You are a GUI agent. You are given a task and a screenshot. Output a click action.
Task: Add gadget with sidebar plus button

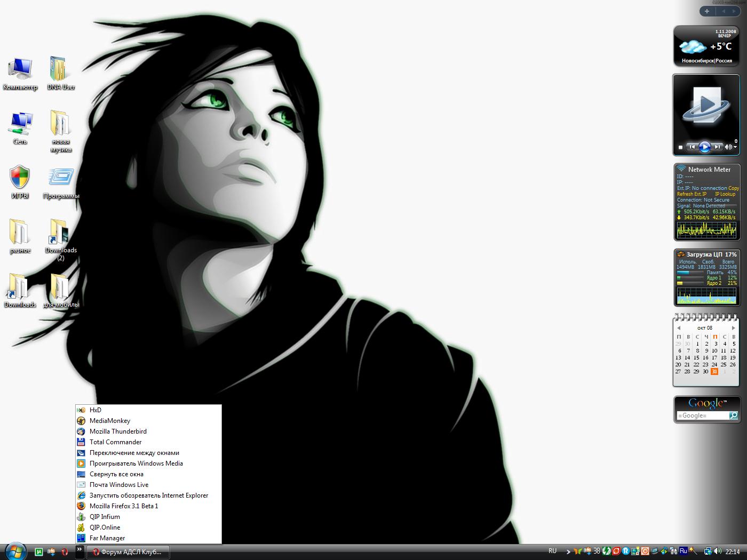coord(707,11)
